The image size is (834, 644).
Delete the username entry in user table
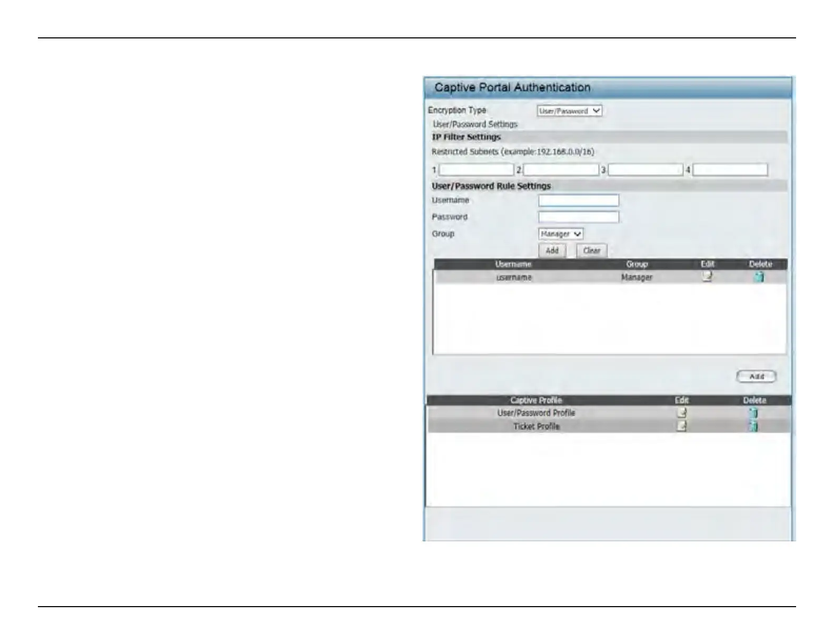759,277
